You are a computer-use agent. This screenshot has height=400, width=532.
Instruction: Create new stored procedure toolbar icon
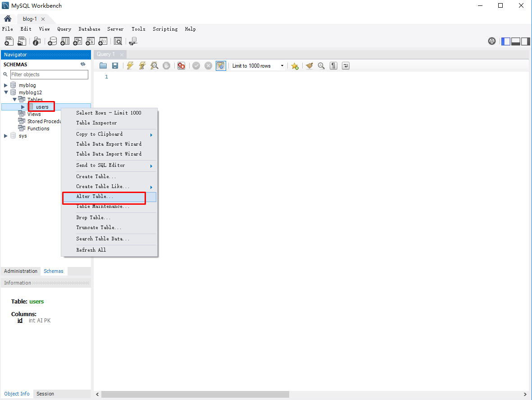click(x=90, y=41)
